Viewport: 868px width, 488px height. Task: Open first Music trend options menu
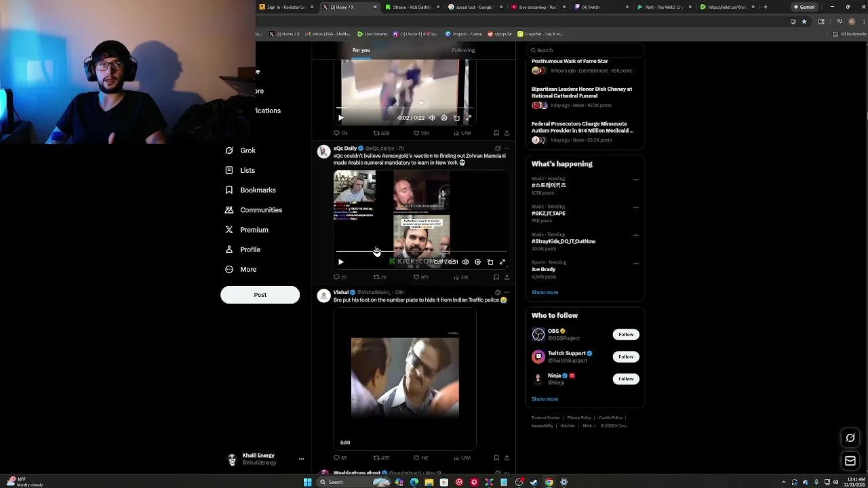point(635,180)
